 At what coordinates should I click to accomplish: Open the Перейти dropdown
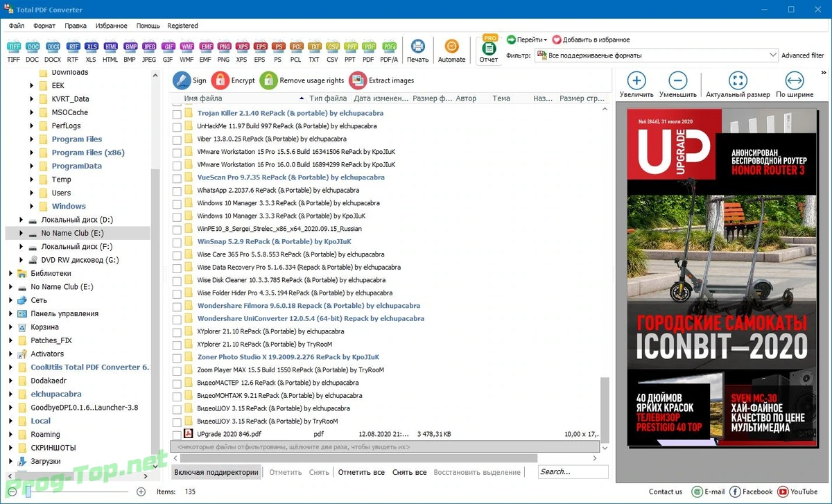click(527, 40)
